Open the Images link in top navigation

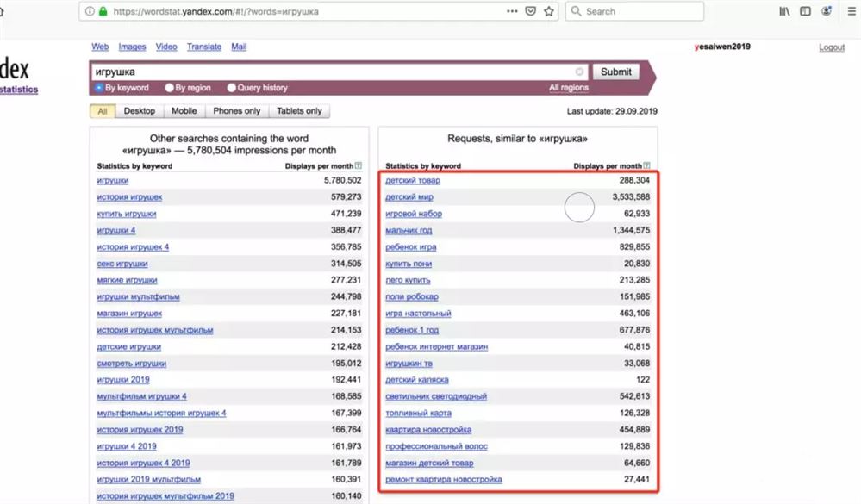(x=133, y=47)
